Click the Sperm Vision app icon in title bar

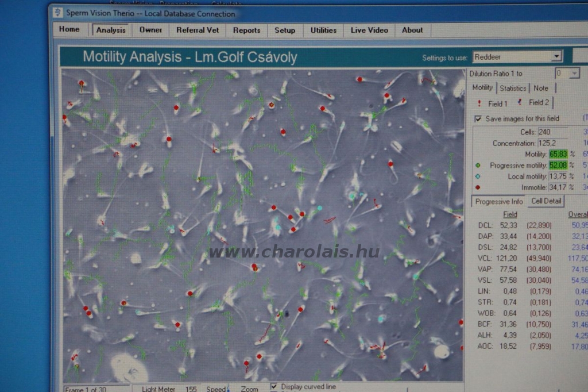pyautogui.click(x=58, y=13)
